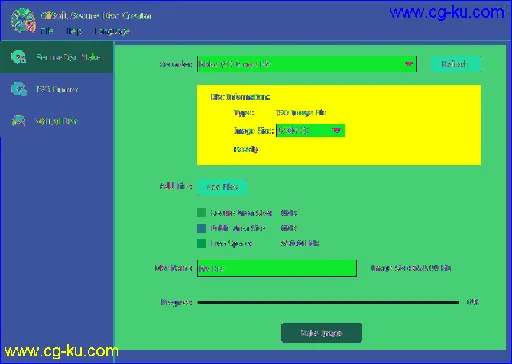The height and width of the screenshot is (364, 512).
Task: Open the Image Size dropdown
Action: [x=310, y=130]
